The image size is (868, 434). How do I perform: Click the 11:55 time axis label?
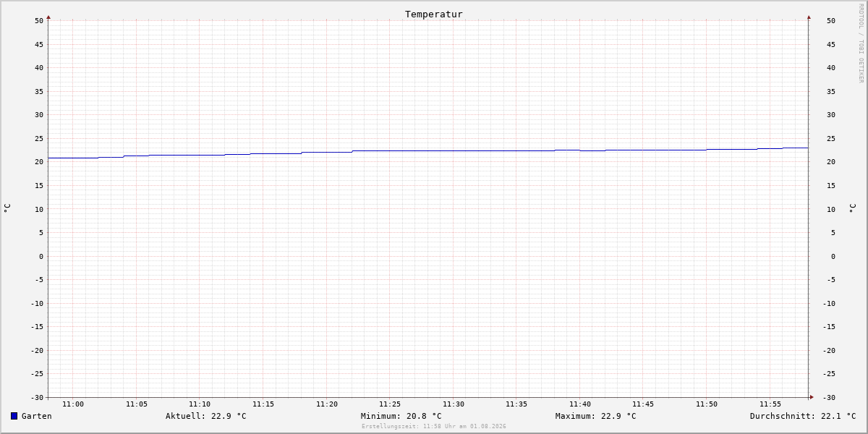770,404
